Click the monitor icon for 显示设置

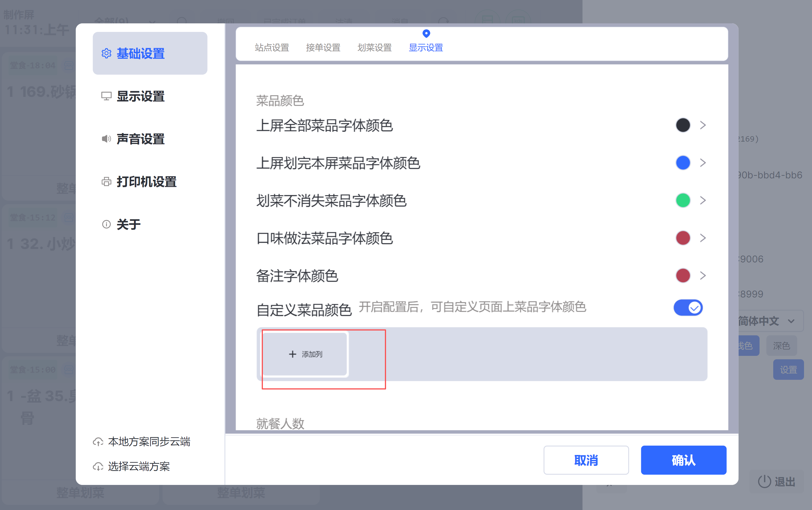click(106, 96)
